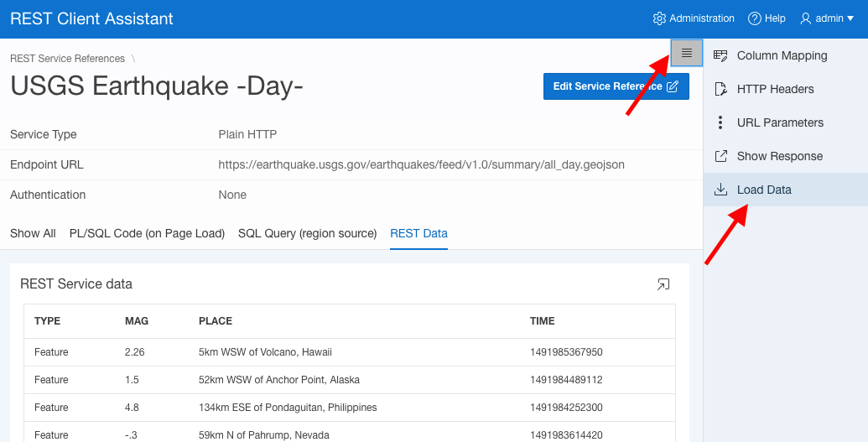Click time value 1491984489112
The width and height of the screenshot is (868, 442).
tap(566, 380)
